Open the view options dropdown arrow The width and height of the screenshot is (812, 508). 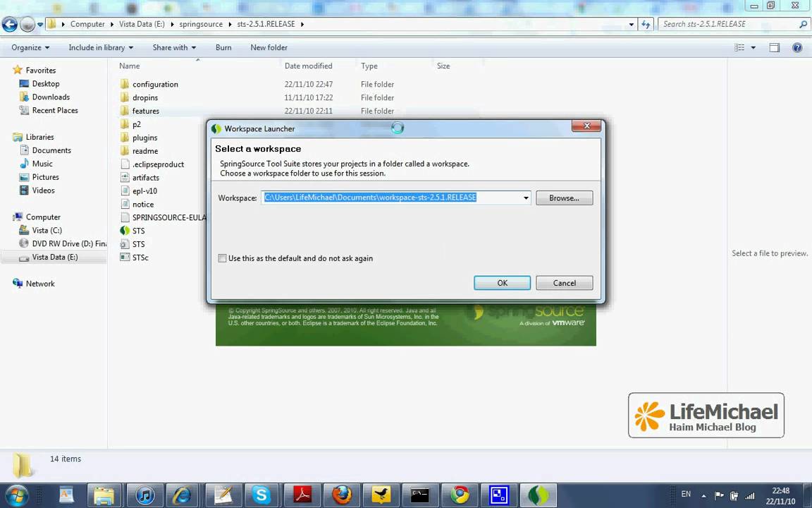pyautogui.click(x=753, y=48)
